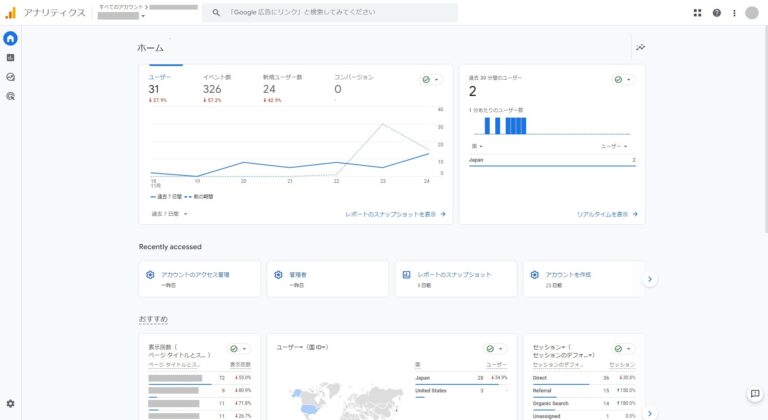Click リアルタイムを表示 link

tap(606, 214)
